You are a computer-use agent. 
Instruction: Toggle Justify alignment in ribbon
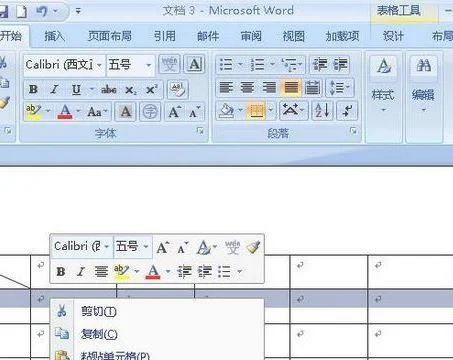[291, 88]
